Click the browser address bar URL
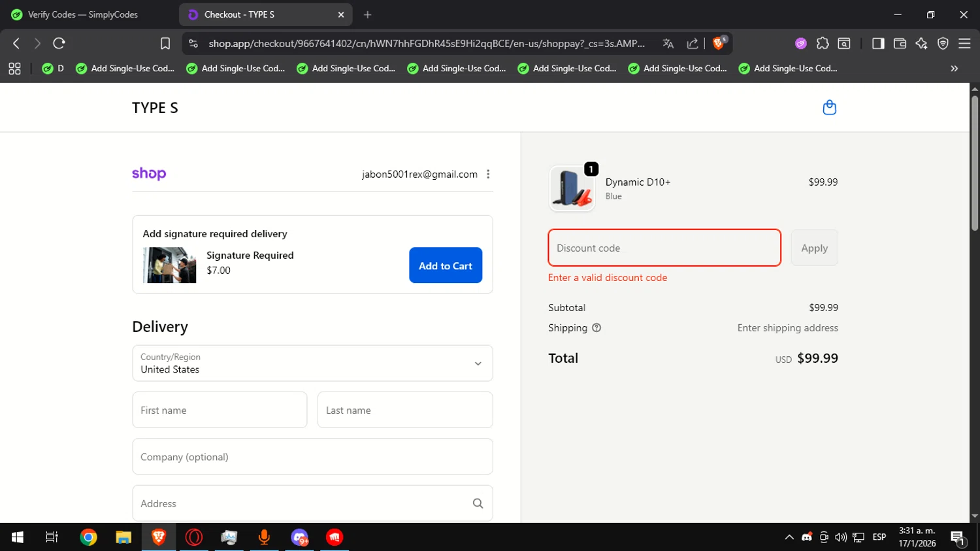This screenshot has width=980, height=551. tap(427, 43)
